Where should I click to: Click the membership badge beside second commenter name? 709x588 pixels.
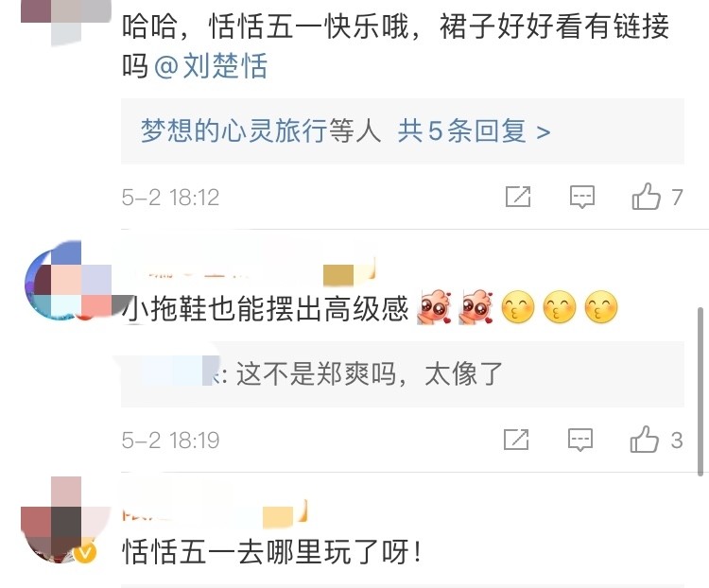[349, 272]
